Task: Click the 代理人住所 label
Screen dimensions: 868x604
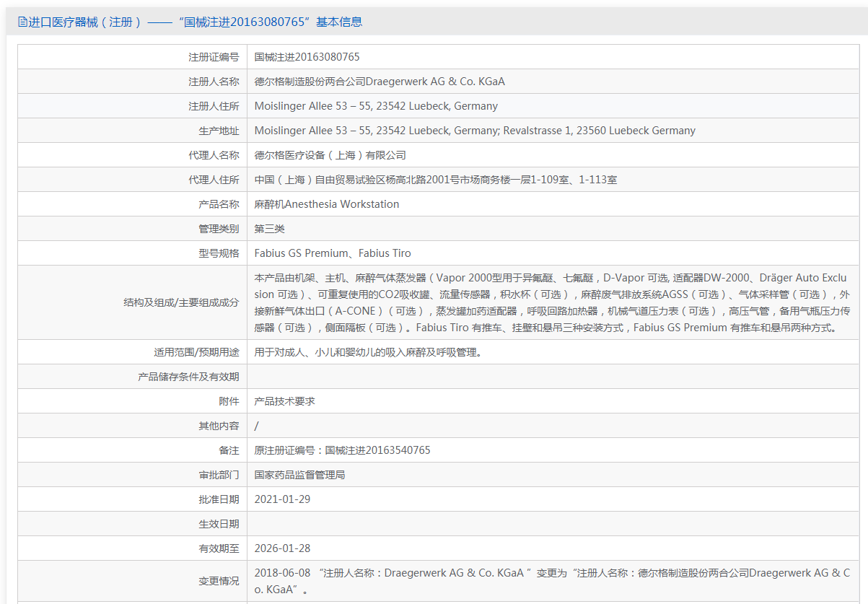Action: tap(214, 180)
